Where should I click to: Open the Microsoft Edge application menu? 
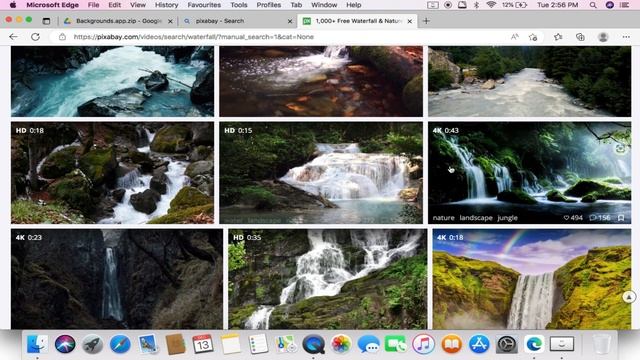(52, 5)
